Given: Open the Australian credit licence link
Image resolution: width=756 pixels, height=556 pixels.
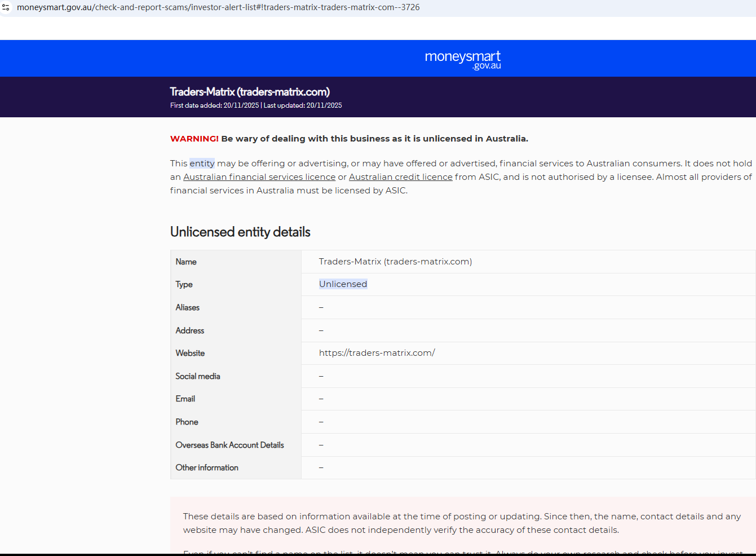Looking at the screenshot, I should coord(401,177).
